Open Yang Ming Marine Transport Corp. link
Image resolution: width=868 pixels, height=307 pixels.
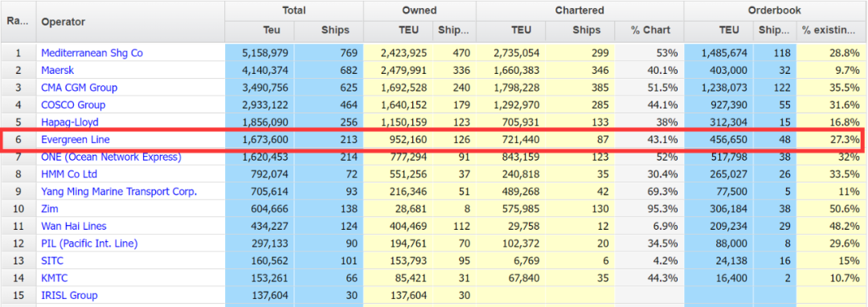pyautogui.click(x=119, y=191)
